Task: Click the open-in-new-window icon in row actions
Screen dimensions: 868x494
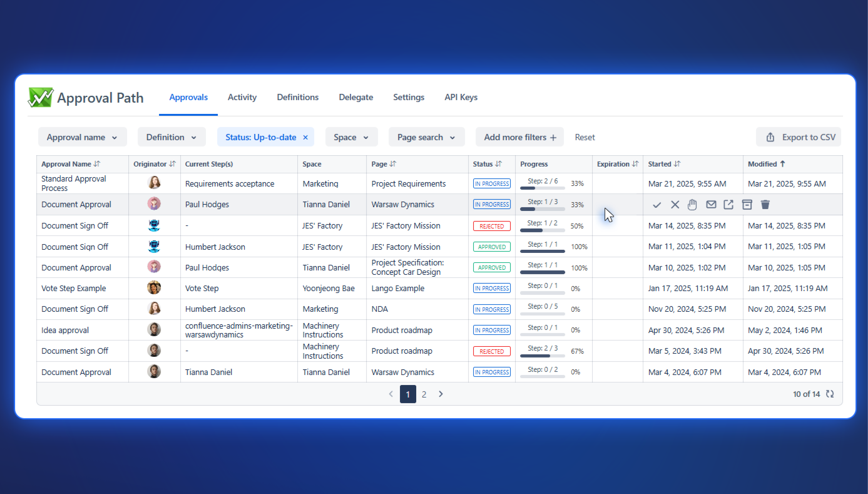Action: (x=728, y=205)
